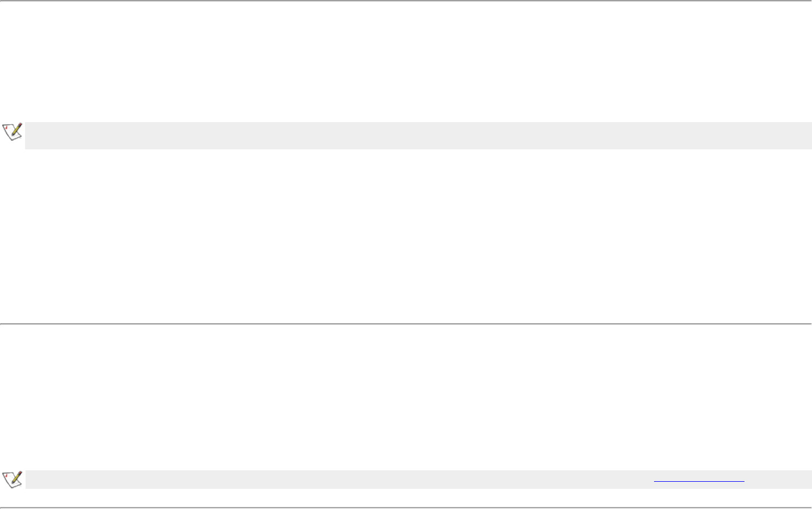Click the center of the lower gray note bar

coord(418,480)
